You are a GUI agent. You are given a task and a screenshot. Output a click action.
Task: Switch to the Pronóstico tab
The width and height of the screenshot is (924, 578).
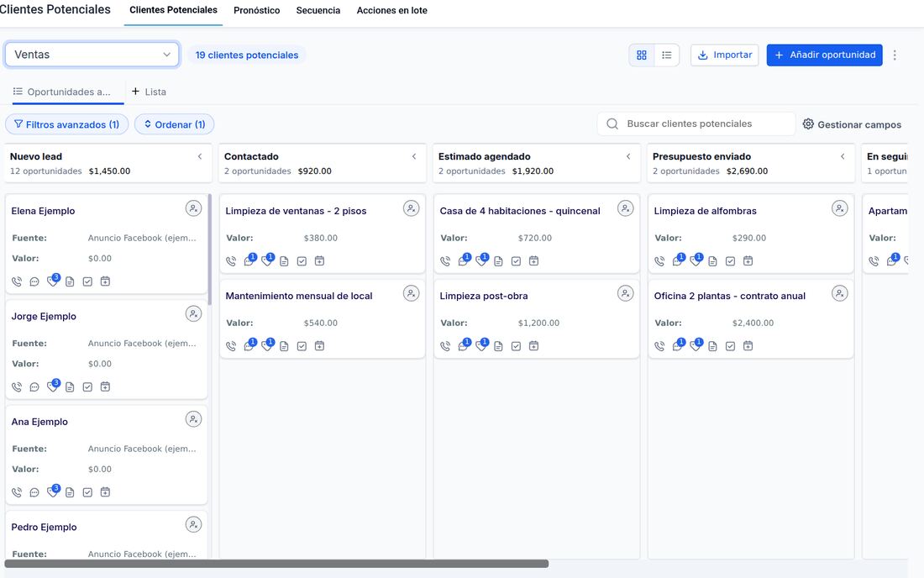[257, 11]
